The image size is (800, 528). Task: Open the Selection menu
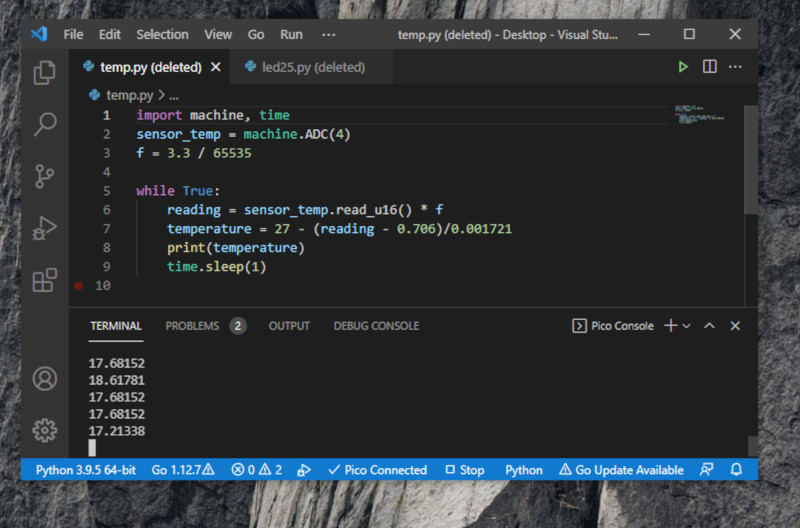point(162,34)
